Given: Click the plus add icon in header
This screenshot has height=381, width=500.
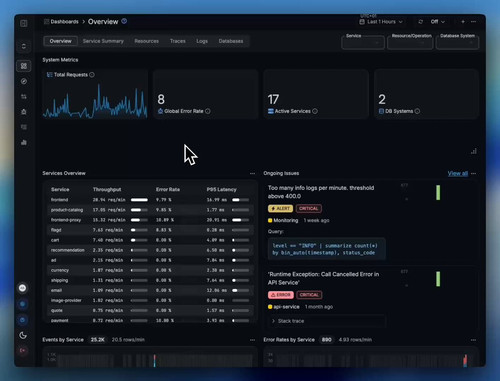Looking at the screenshot, I should [x=463, y=22].
